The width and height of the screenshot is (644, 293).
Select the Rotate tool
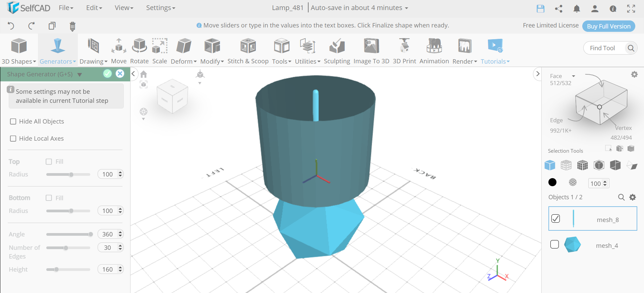139,51
